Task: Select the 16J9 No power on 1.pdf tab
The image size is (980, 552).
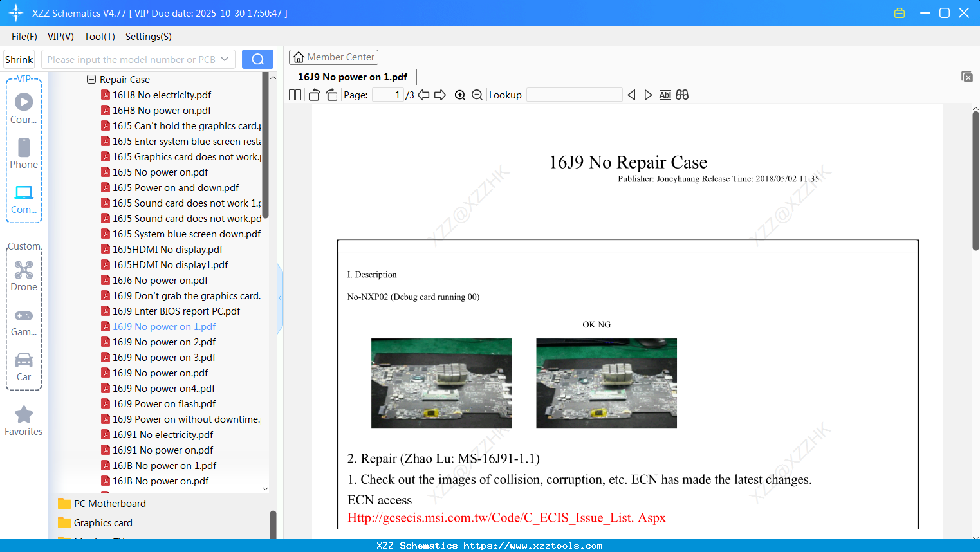Action: [353, 77]
